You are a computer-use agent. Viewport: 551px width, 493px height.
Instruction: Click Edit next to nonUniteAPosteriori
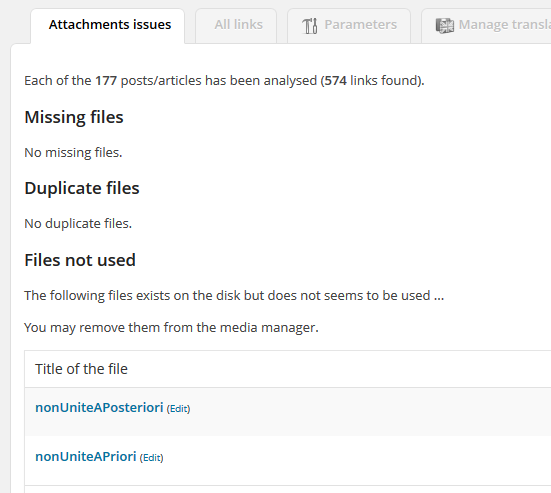tap(178, 409)
